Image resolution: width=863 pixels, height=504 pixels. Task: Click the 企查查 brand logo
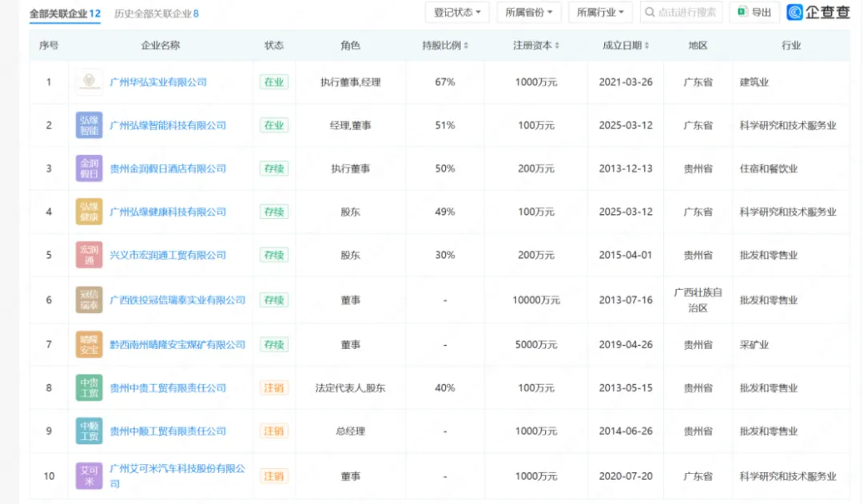click(x=818, y=12)
